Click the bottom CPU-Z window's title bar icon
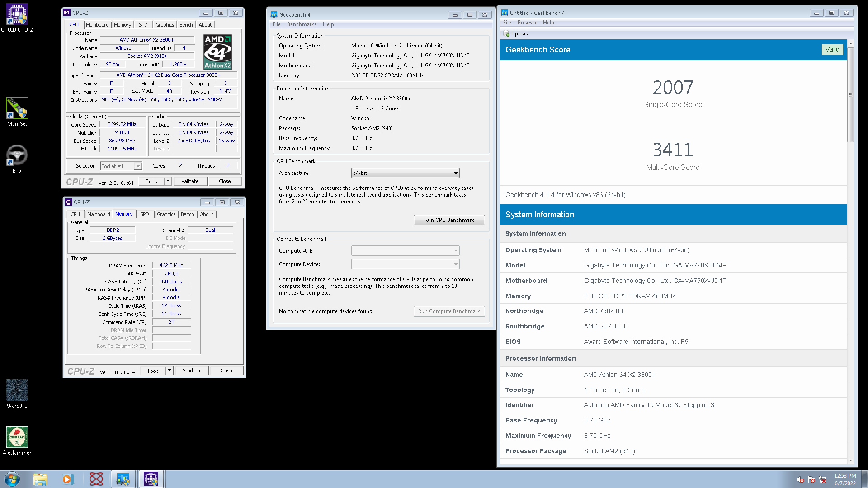The image size is (868, 488). 68,202
